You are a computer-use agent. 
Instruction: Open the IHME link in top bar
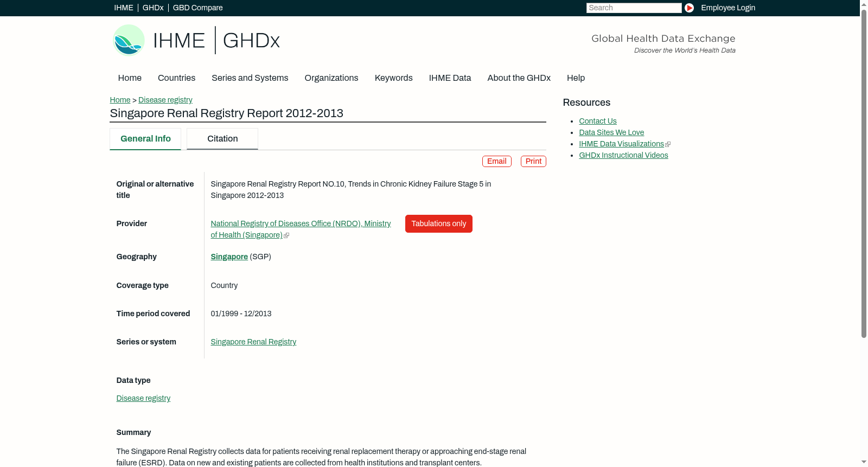pos(123,8)
